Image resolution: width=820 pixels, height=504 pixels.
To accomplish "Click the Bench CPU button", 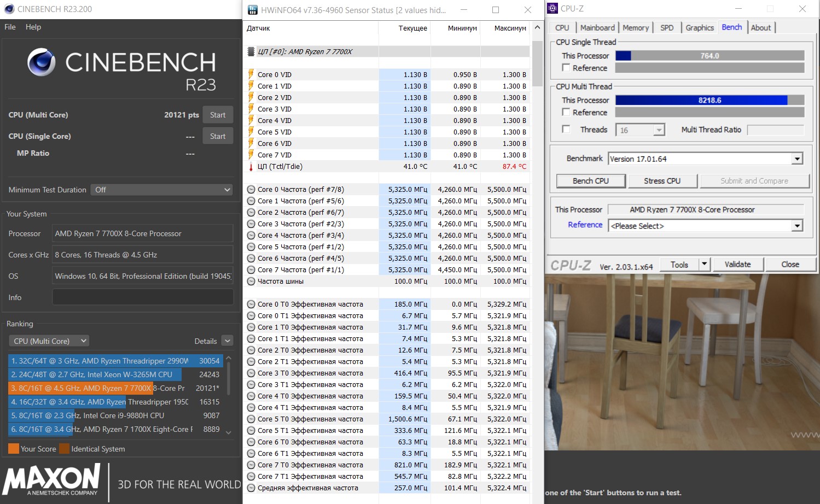I will pyautogui.click(x=591, y=181).
